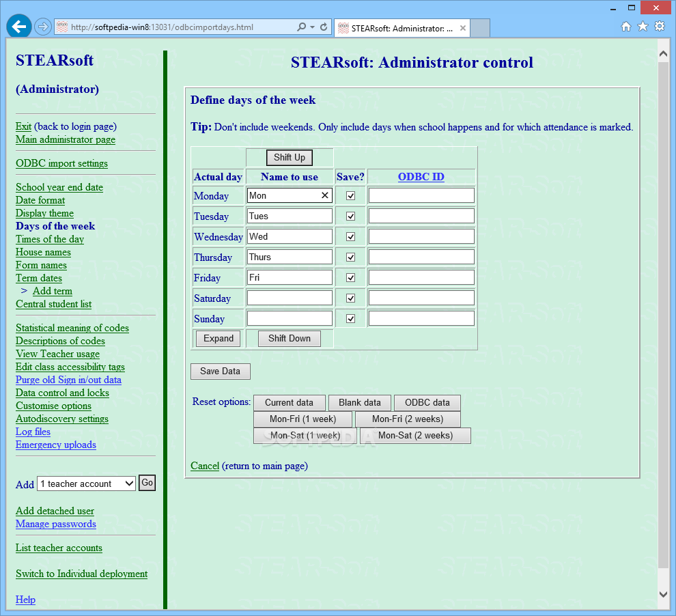Open ODBC import settings link
Viewport: 676px width, 616px height.
61,163
